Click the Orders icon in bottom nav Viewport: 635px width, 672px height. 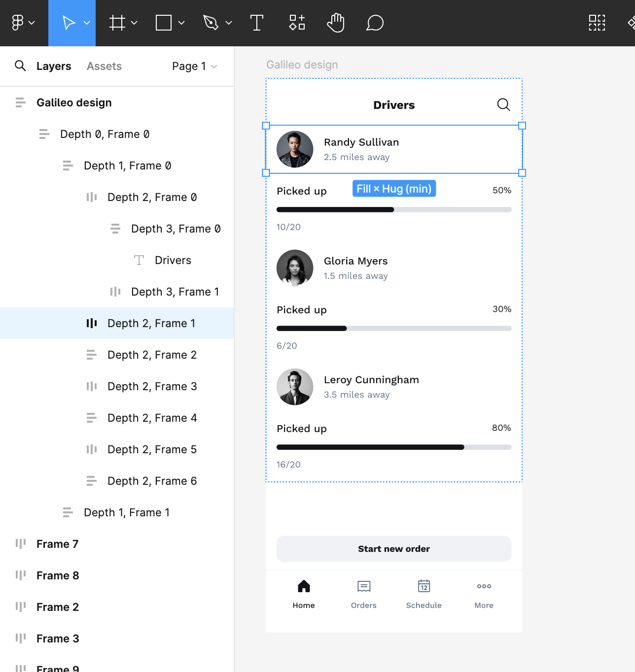[364, 586]
